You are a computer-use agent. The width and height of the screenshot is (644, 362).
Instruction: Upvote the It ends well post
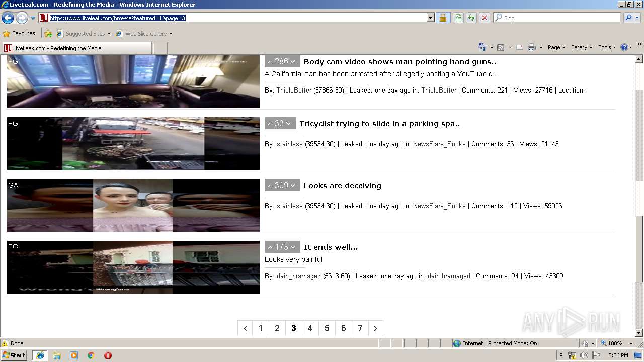pos(270,247)
